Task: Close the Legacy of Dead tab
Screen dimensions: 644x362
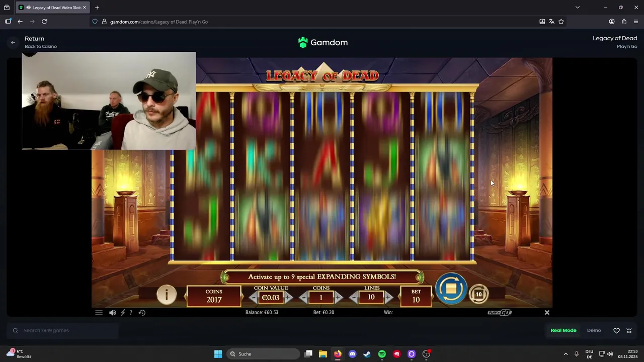Action: pyautogui.click(x=85, y=8)
